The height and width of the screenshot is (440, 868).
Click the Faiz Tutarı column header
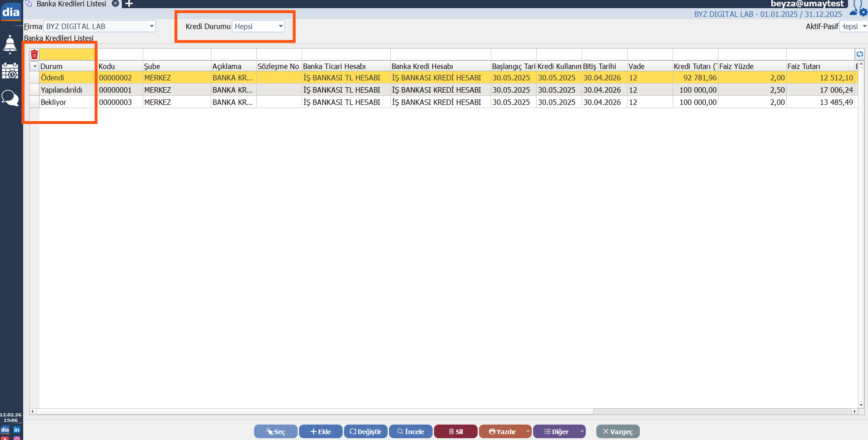(820, 66)
